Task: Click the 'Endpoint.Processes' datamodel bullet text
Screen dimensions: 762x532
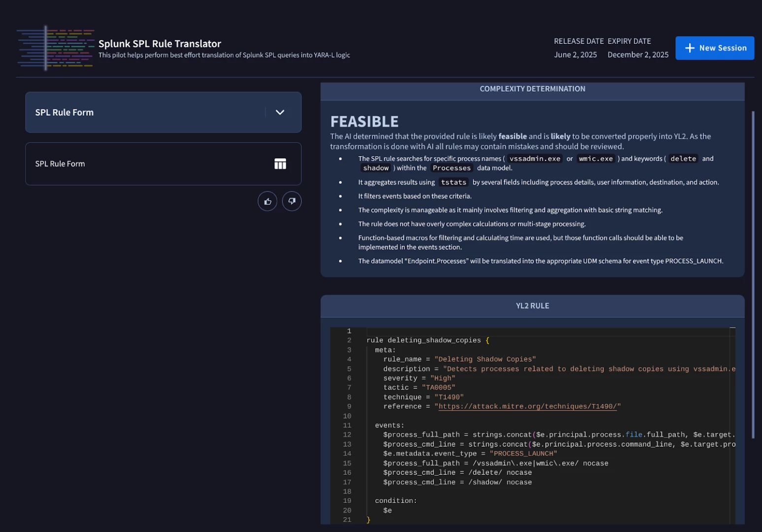Action: click(x=541, y=261)
